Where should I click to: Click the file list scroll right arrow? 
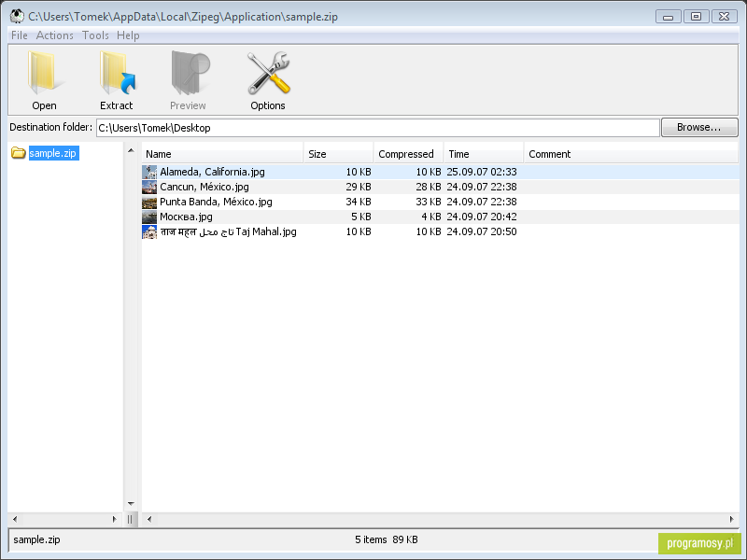pyautogui.click(x=731, y=519)
